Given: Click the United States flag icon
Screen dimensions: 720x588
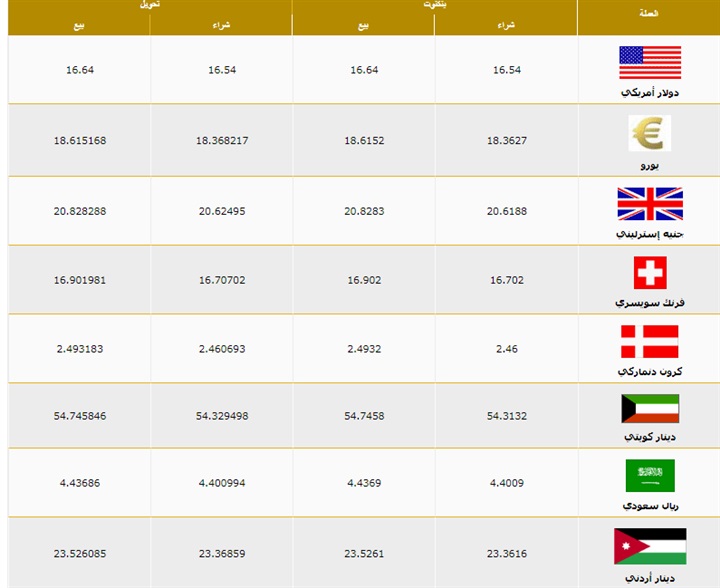Looking at the screenshot, I should [649, 62].
